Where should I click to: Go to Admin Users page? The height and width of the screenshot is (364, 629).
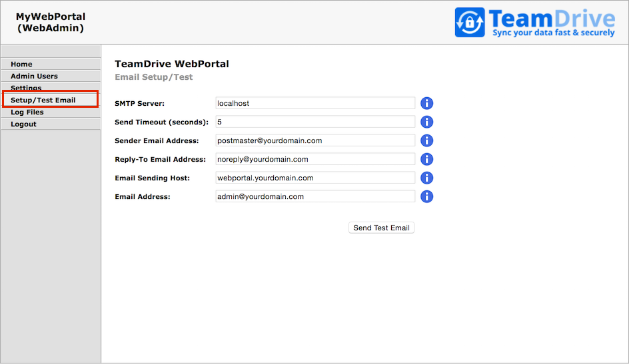pyautogui.click(x=51, y=76)
